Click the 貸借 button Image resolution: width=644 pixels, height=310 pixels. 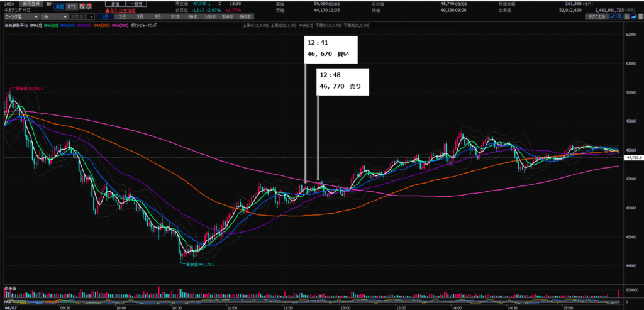116,4
